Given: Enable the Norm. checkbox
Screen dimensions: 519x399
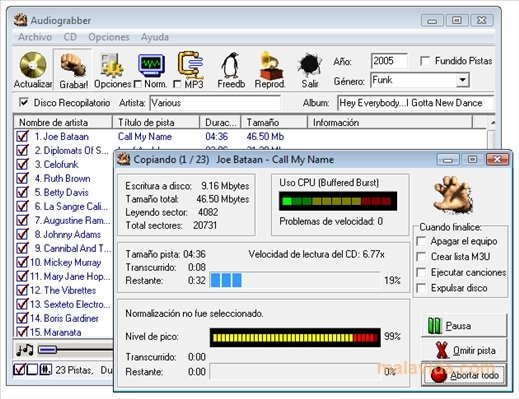Looking at the screenshot, I should click(138, 84).
